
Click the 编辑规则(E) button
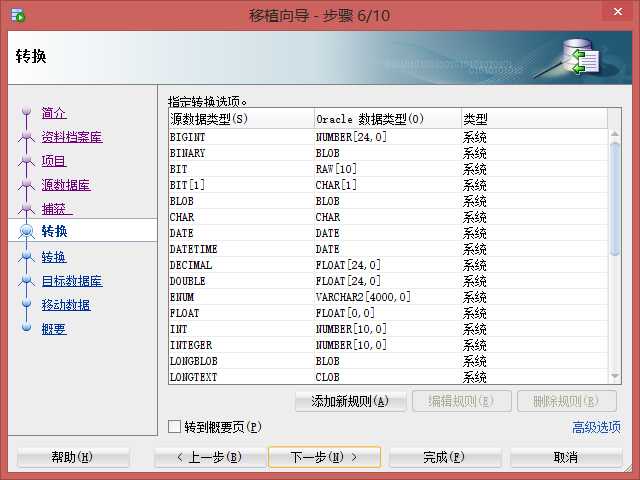(x=462, y=401)
